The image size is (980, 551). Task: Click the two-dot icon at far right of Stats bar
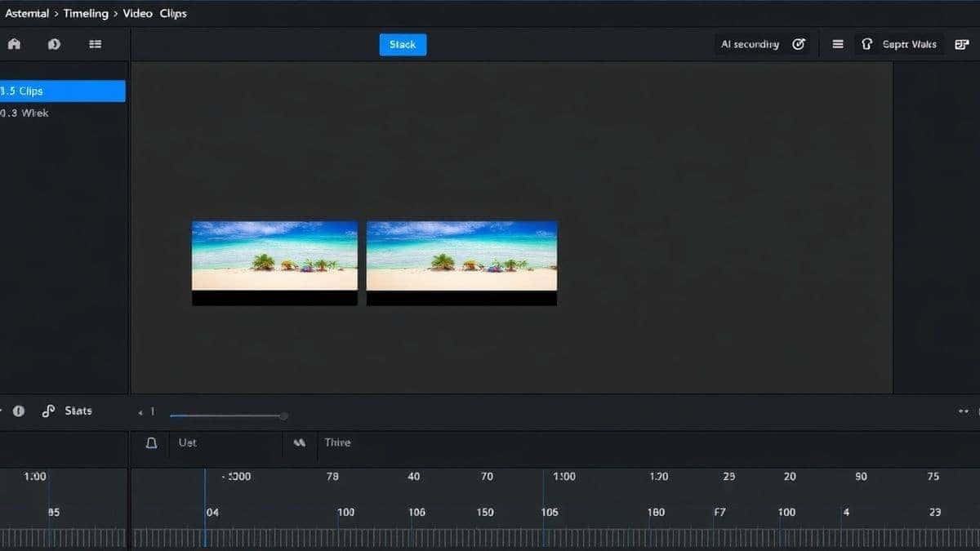964,411
